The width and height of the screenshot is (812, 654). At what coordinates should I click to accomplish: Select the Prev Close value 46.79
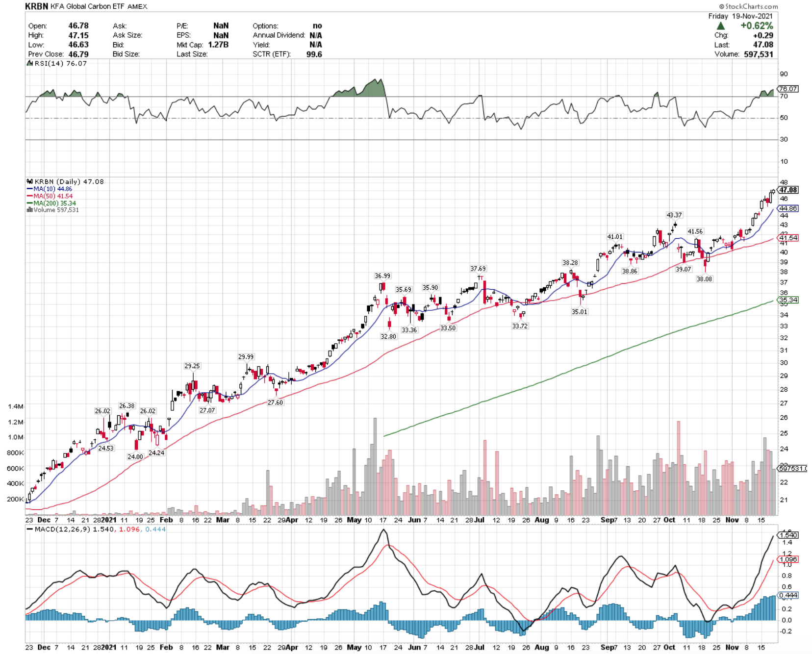[x=78, y=54]
